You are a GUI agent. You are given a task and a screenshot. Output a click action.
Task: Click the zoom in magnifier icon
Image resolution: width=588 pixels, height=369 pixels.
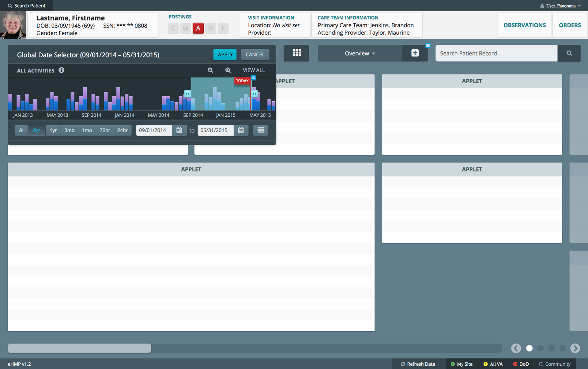tap(228, 70)
